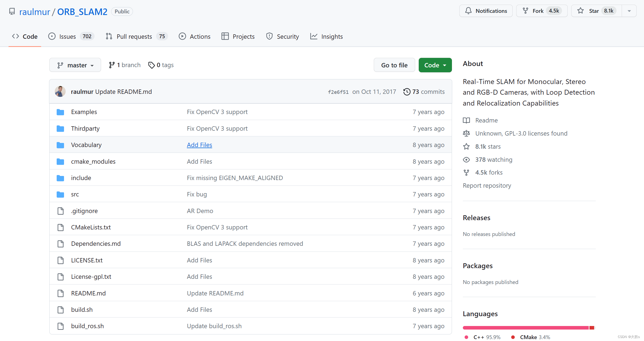Open the Thirdparty folder
Viewport: 644px width, 341px height.
(x=85, y=128)
